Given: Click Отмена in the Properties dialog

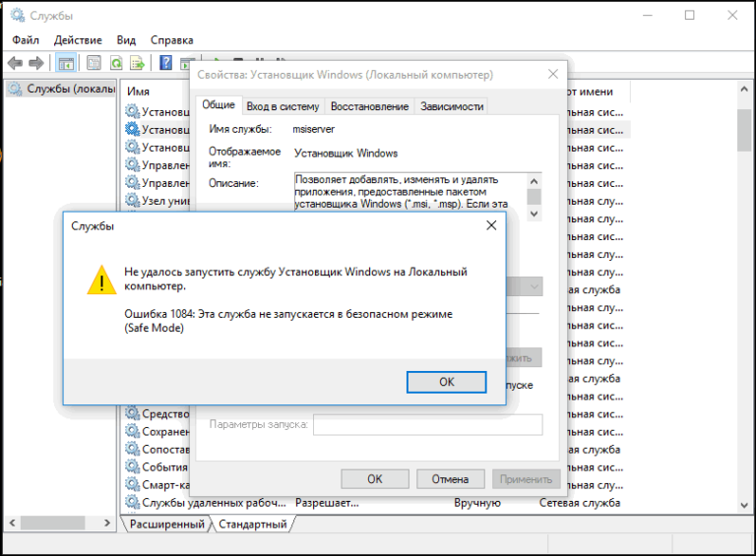Looking at the screenshot, I should pos(450,479).
